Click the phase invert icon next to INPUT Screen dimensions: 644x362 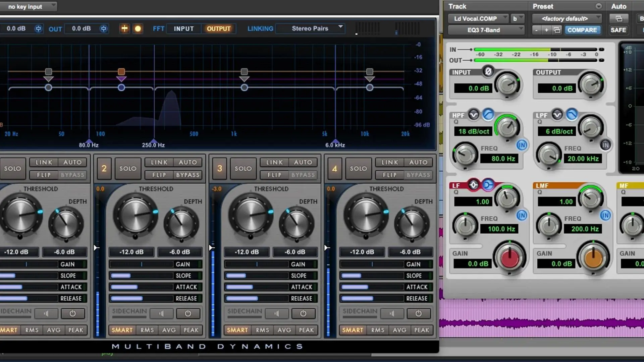pyautogui.click(x=488, y=70)
